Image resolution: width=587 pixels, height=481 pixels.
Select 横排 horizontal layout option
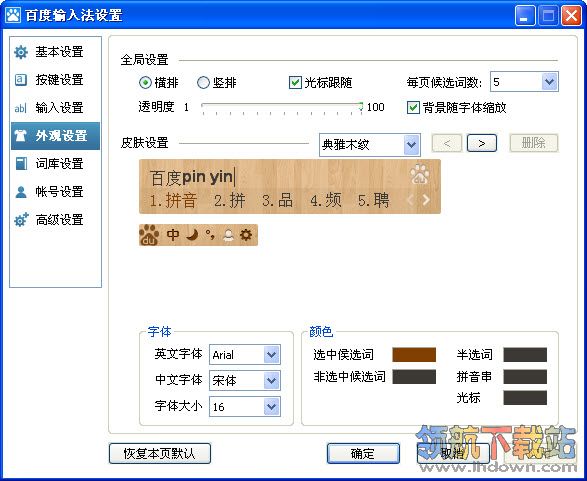tap(158, 82)
